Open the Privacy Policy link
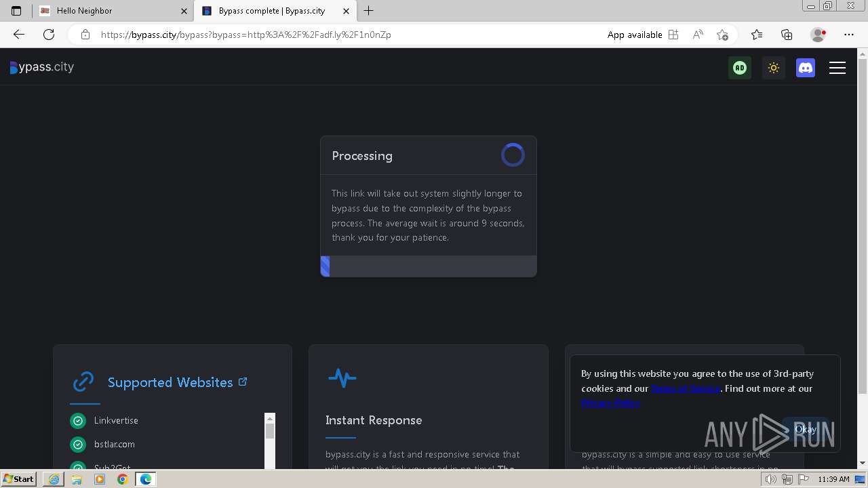The image size is (868, 488). pos(610,403)
